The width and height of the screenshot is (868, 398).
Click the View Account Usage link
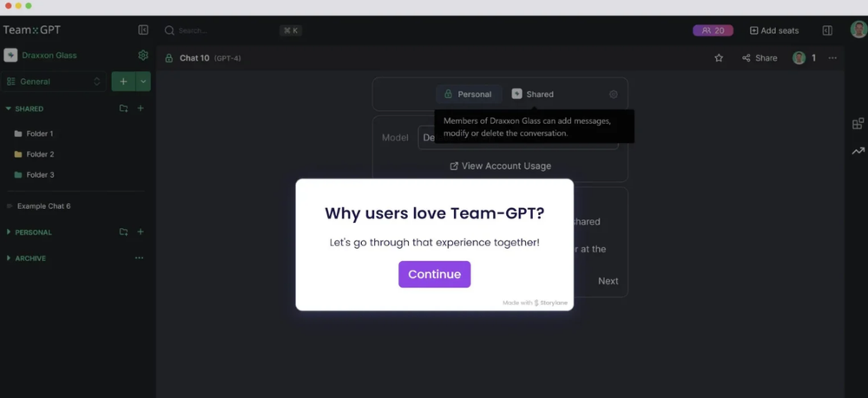tap(501, 166)
